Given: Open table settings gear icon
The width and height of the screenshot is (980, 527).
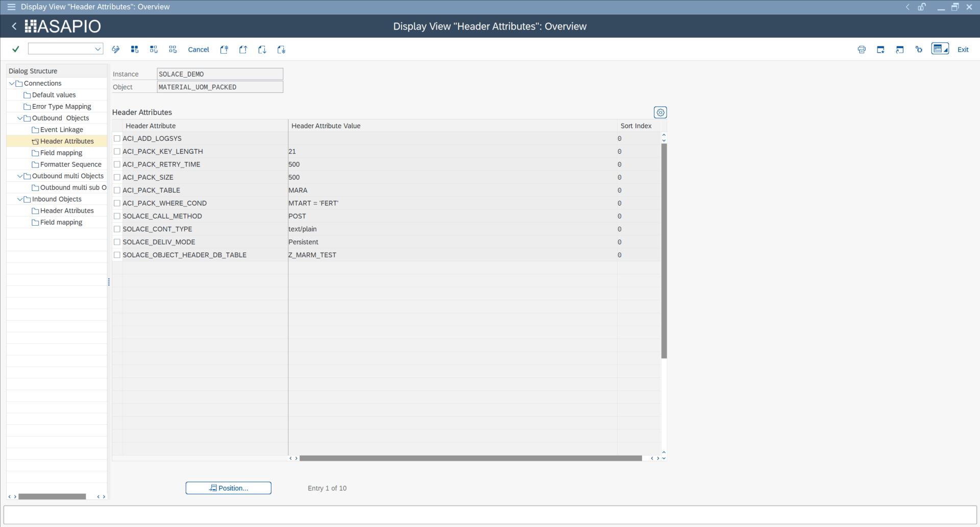Looking at the screenshot, I should 660,112.
